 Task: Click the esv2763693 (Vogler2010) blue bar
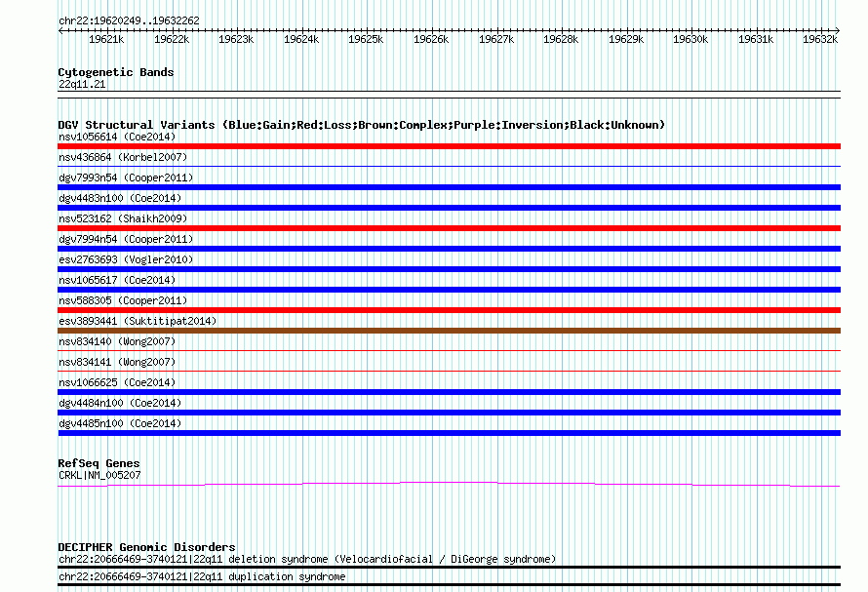point(449,269)
